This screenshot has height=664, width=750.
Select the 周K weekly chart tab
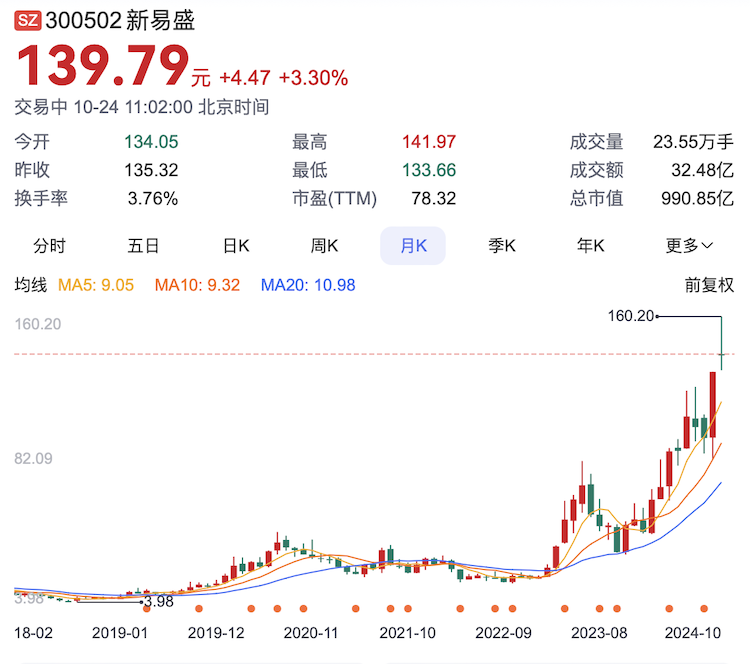(324, 245)
